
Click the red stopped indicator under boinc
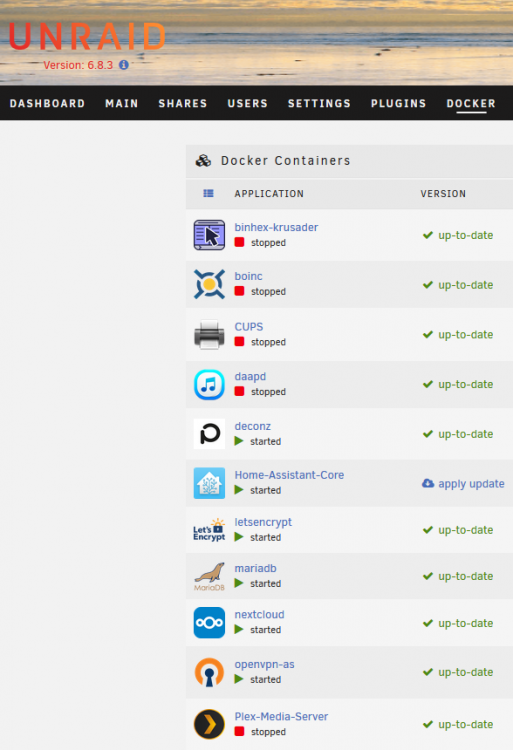tap(240, 291)
